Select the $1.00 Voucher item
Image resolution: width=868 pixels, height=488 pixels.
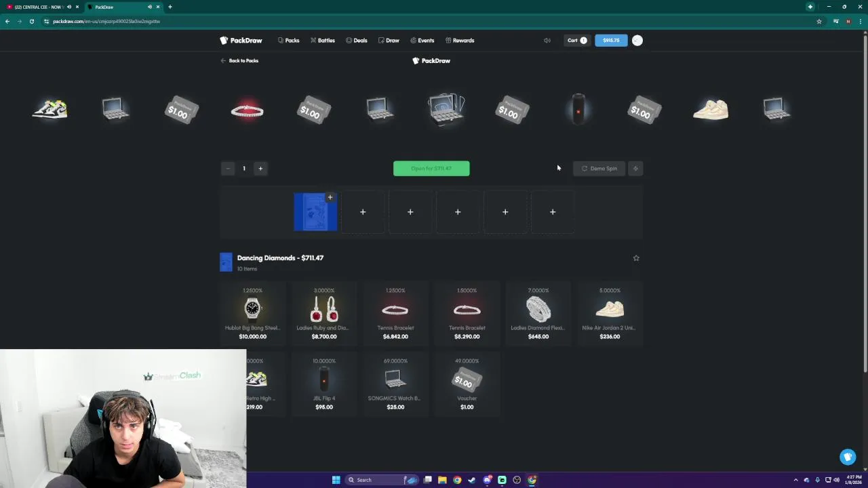[467, 384]
